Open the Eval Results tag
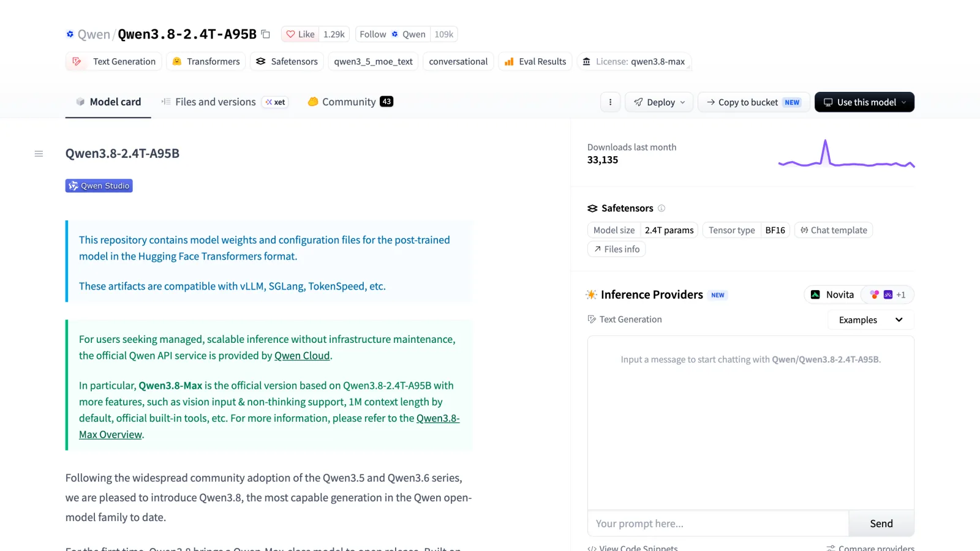 pyautogui.click(x=535, y=61)
